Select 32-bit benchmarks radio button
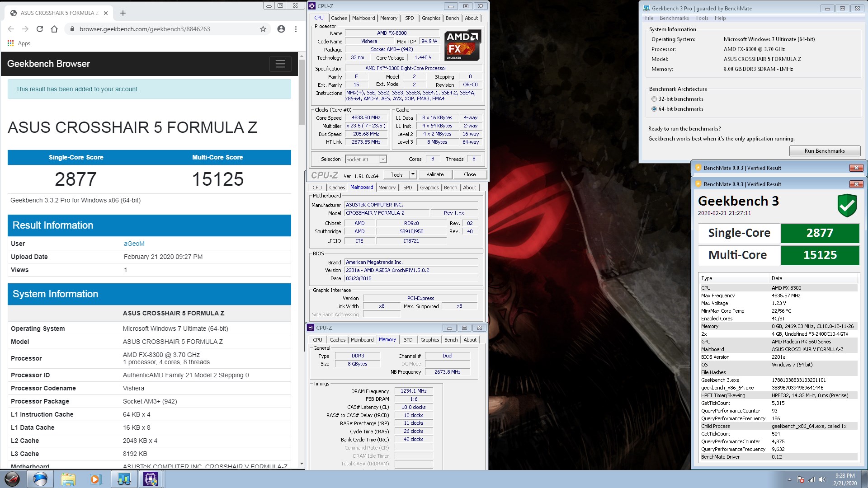The image size is (868, 488). coord(654,99)
